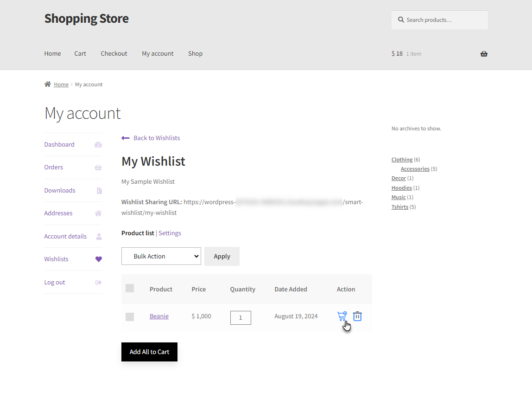Tick the select-all checkbox in table header
The width and height of the screenshot is (532, 393).
pos(130,288)
